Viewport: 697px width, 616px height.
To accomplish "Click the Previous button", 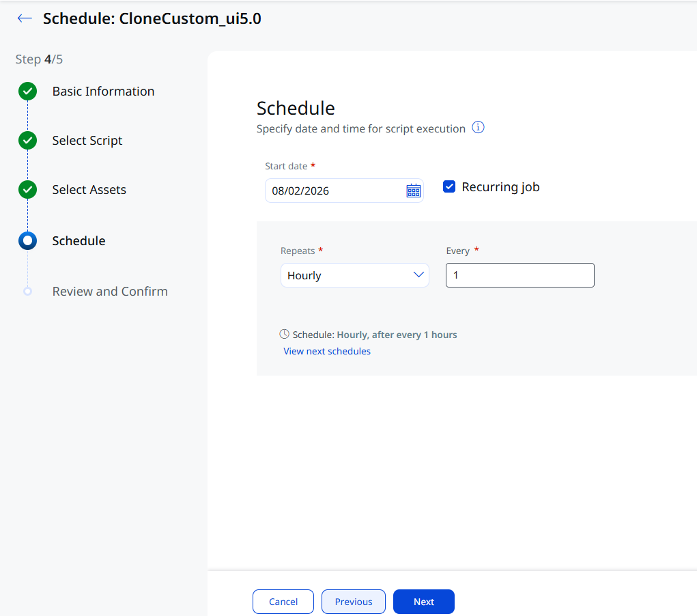I will (354, 602).
